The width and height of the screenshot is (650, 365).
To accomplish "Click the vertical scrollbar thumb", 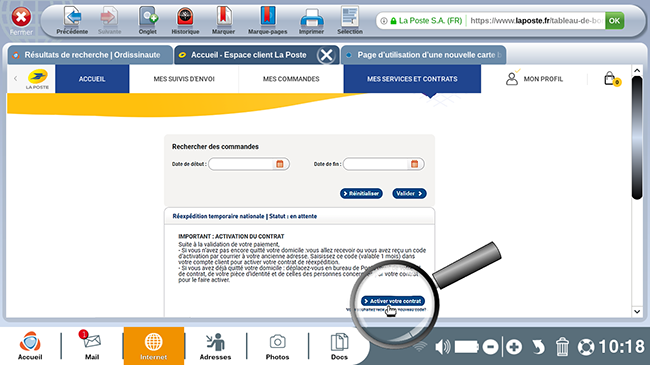I will (x=637, y=138).
